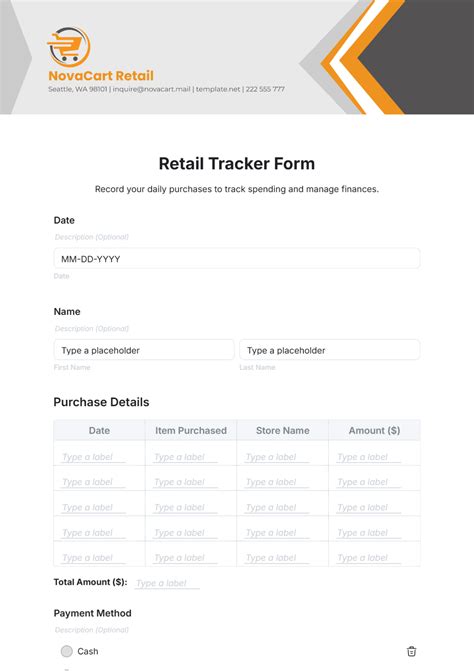474x671 pixels.
Task: Click the Date field description text
Action: [x=92, y=237]
